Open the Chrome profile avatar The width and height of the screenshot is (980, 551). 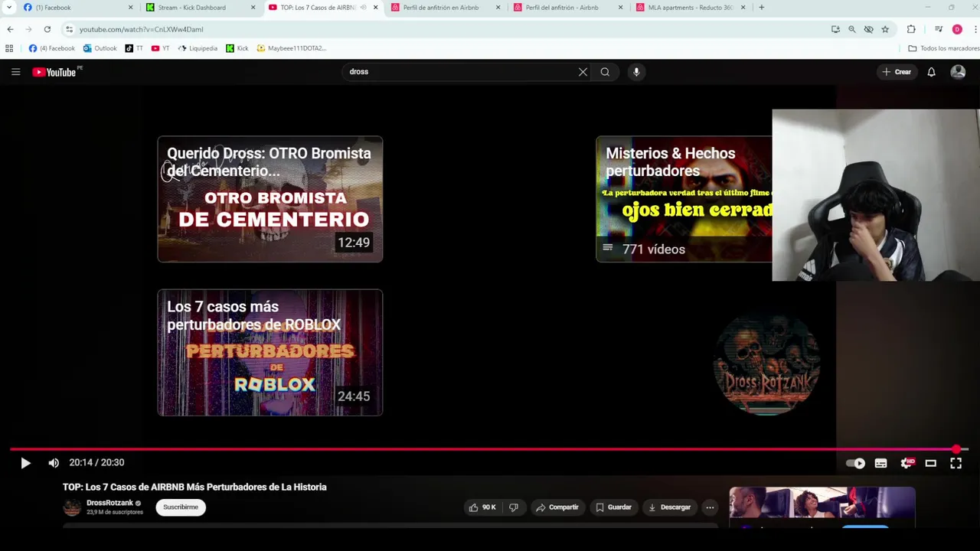[957, 29]
